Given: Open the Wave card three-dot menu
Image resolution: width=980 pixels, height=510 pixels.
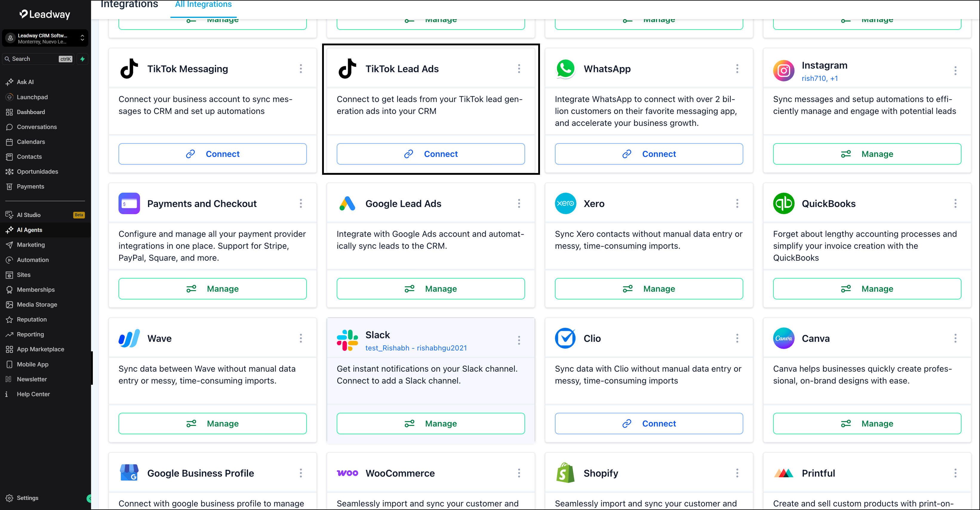Looking at the screenshot, I should click(301, 339).
